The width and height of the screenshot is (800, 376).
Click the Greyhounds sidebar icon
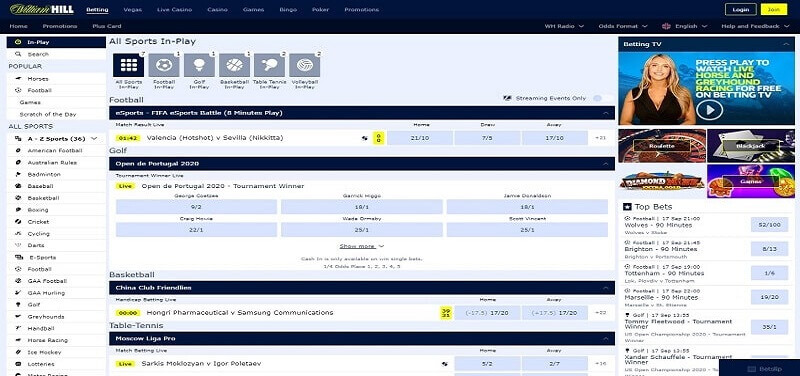point(18,317)
